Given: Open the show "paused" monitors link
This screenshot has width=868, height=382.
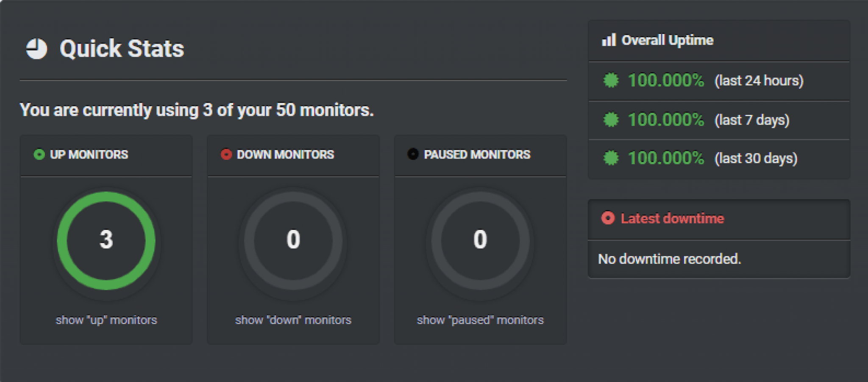Looking at the screenshot, I should point(480,320).
